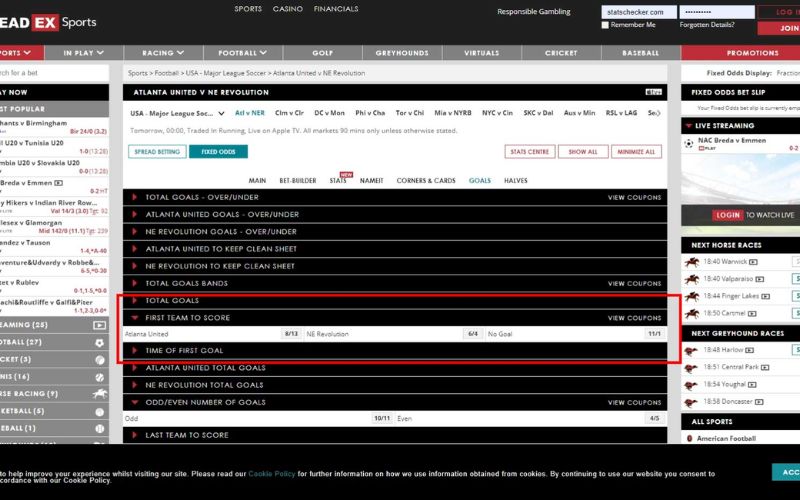Click the cricket ball icon in left sidebar

tap(99, 360)
